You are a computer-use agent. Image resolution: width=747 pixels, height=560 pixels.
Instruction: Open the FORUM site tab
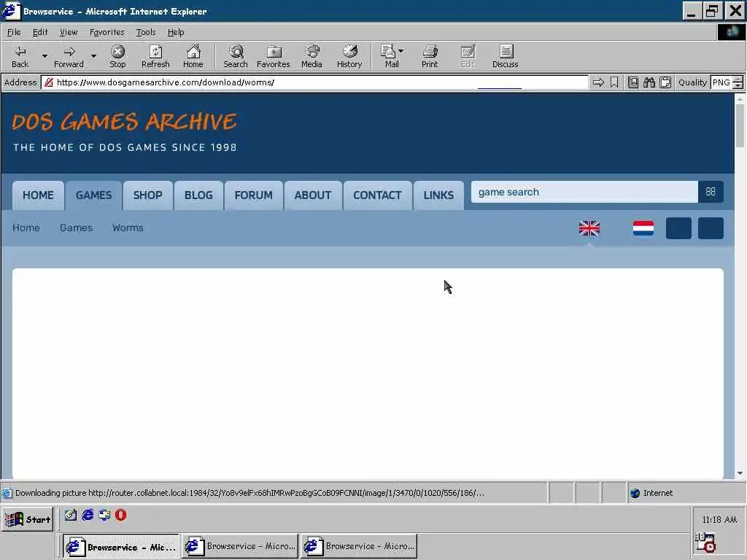coord(253,195)
